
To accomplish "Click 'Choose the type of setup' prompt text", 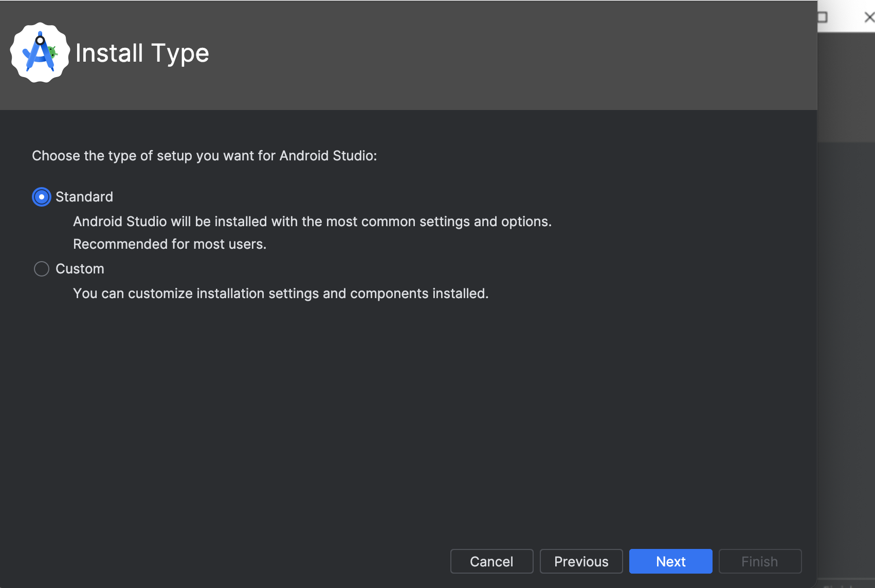I will [205, 156].
